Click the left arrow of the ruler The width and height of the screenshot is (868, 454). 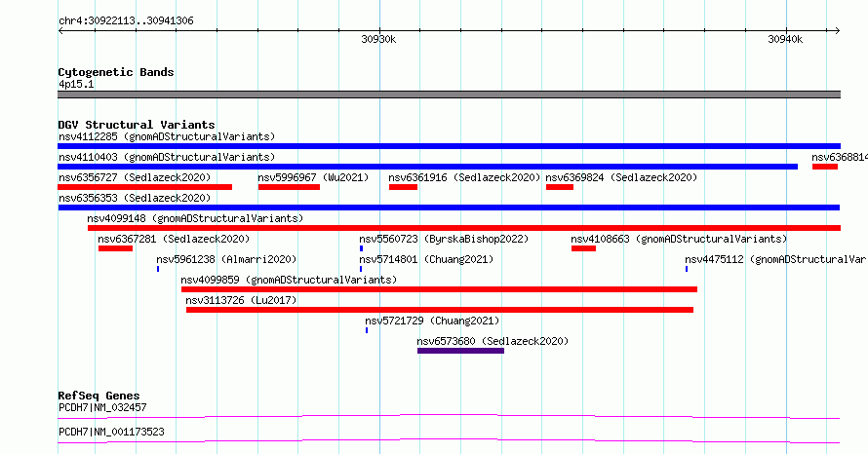coord(60,31)
